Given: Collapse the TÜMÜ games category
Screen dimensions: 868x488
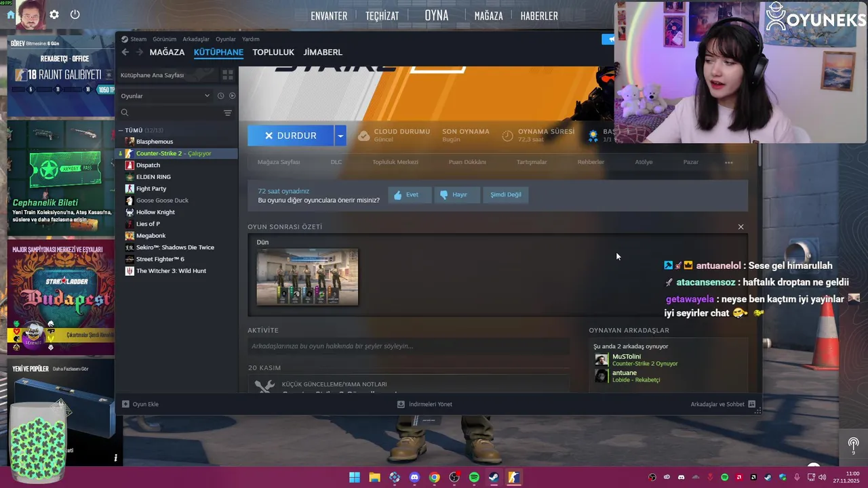Looking at the screenshot, I should [x=121, y=130].
